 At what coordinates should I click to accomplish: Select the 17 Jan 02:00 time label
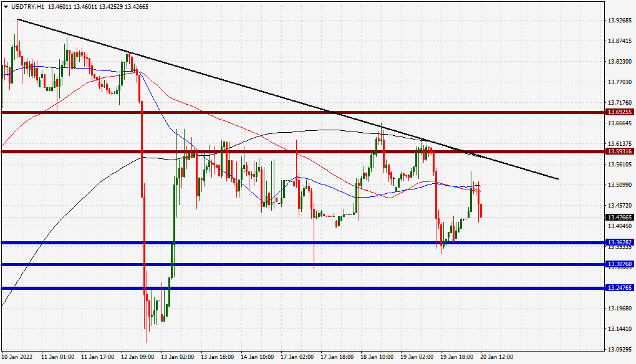[x=297, y=357]
